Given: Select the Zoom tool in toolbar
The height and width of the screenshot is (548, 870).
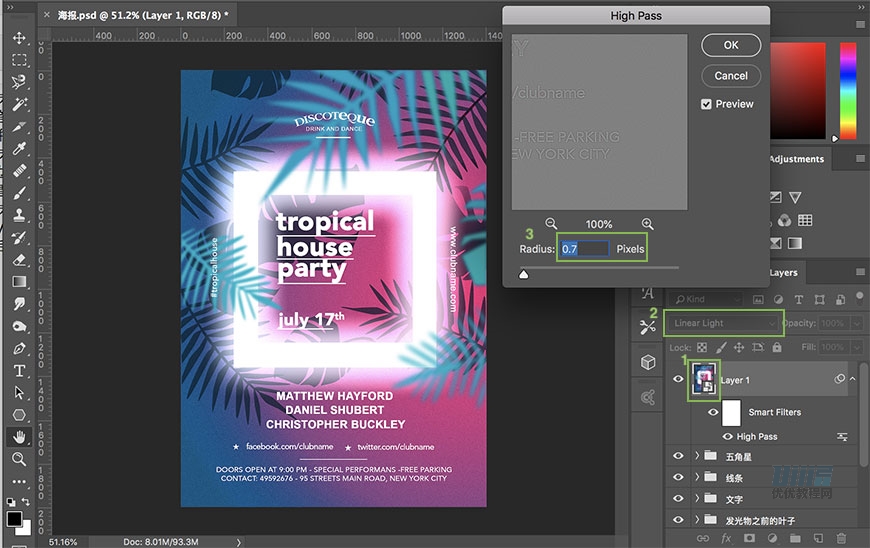Looking at the screenshot, I should [19, 459].
